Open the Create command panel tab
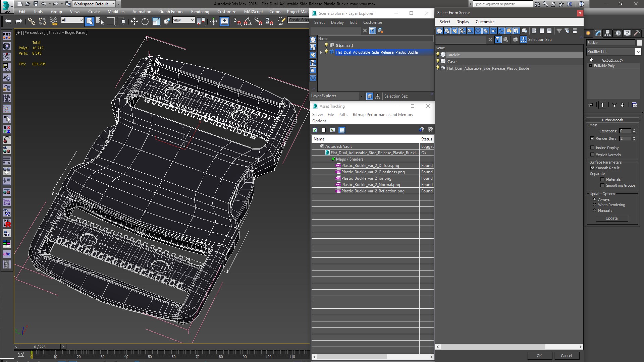This screenshot has height=362, width=644. pyautogui.click(x=588, y=33)
